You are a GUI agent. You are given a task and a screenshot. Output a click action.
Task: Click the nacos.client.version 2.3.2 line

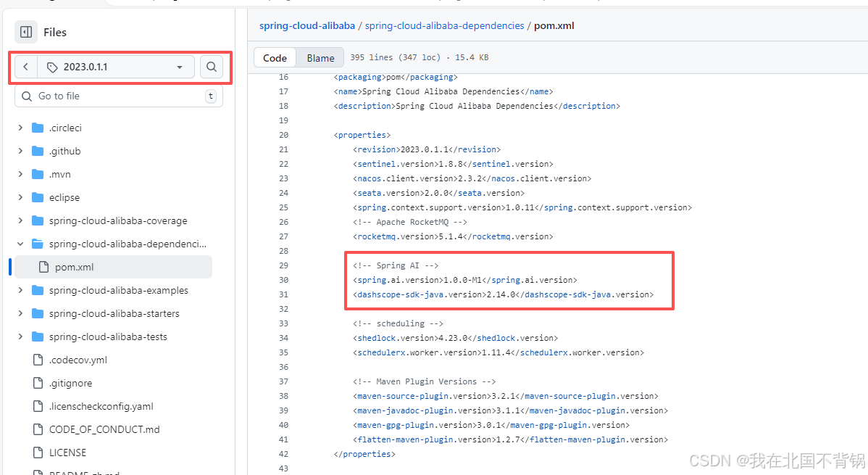click(472, 178)
